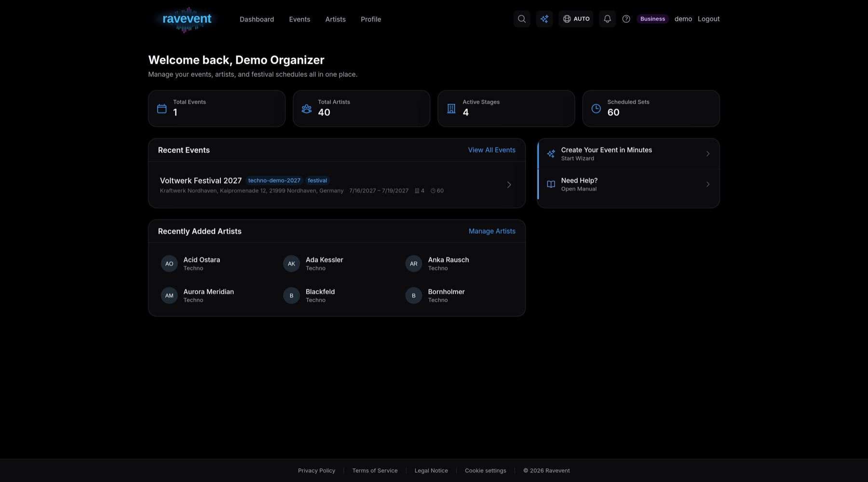Open the AUTO language dropdown
Screen dimensions: 868x482
[576, 19]
